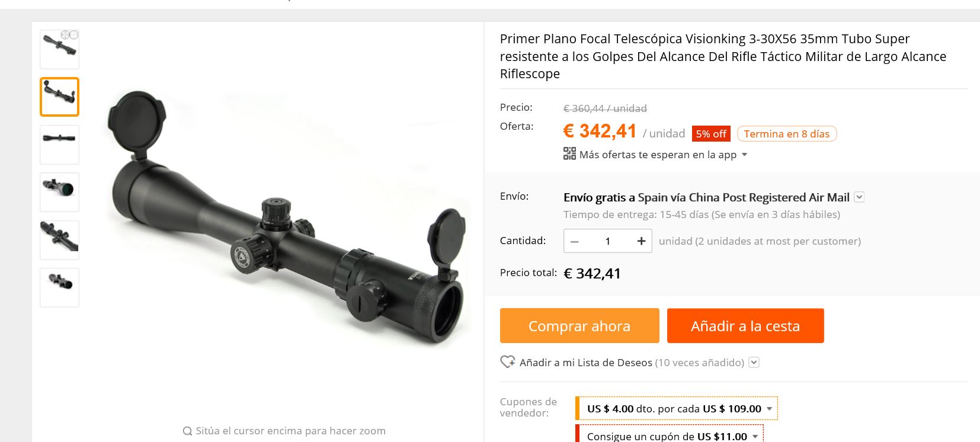Viewport: 980px width, 442px height.
Task: Select the fourth thumbnail showing green lens
Action: pos(59,192)
